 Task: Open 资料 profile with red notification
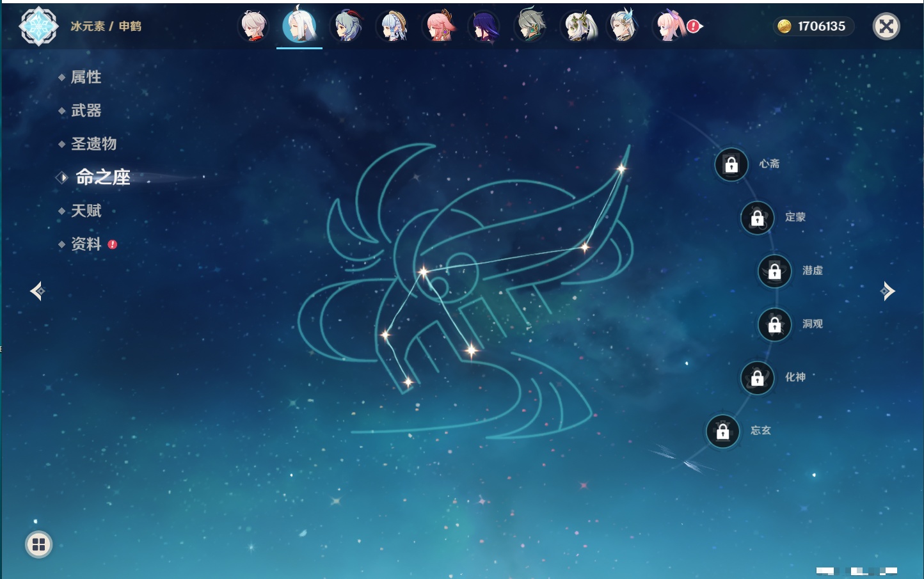[x=86, y=244]
